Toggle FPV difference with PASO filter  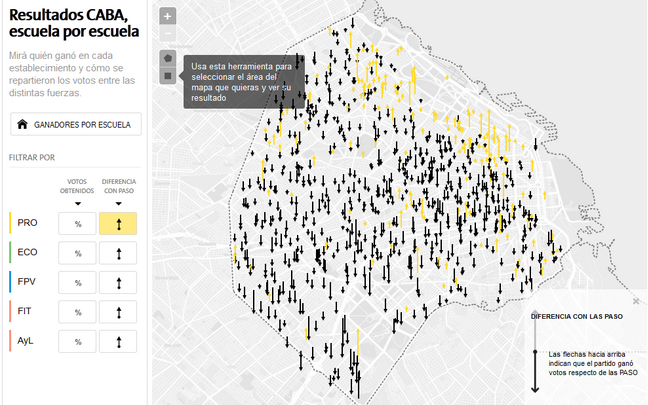[x=118, y=283]
